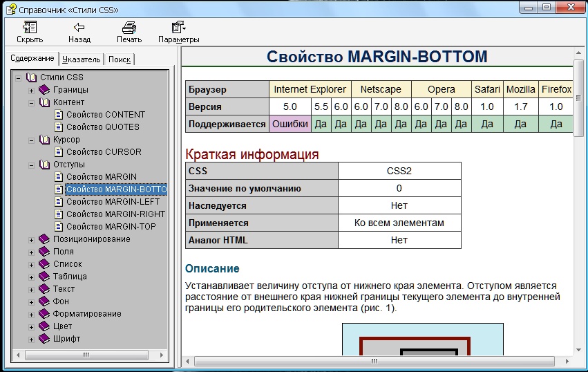
Task: Collapse the Контент tree node
Action: (31, 102)
